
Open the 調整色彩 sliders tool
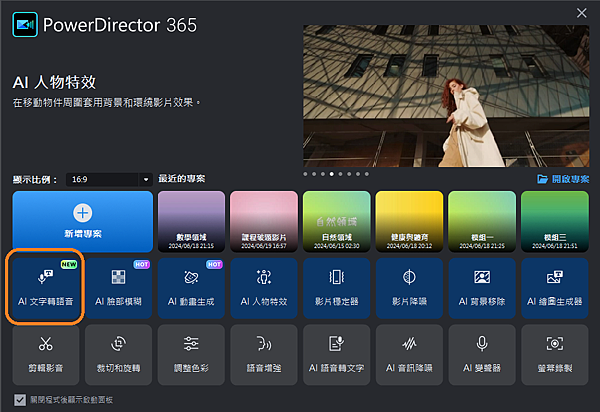191,355
